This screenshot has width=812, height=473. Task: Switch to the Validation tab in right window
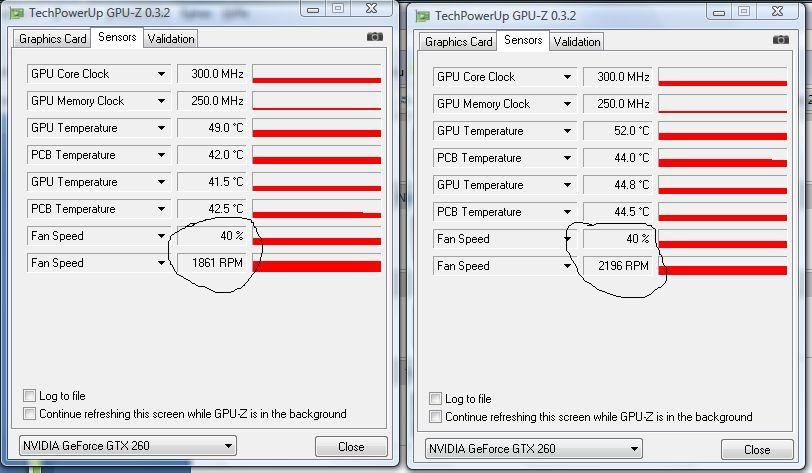(577, 42)
